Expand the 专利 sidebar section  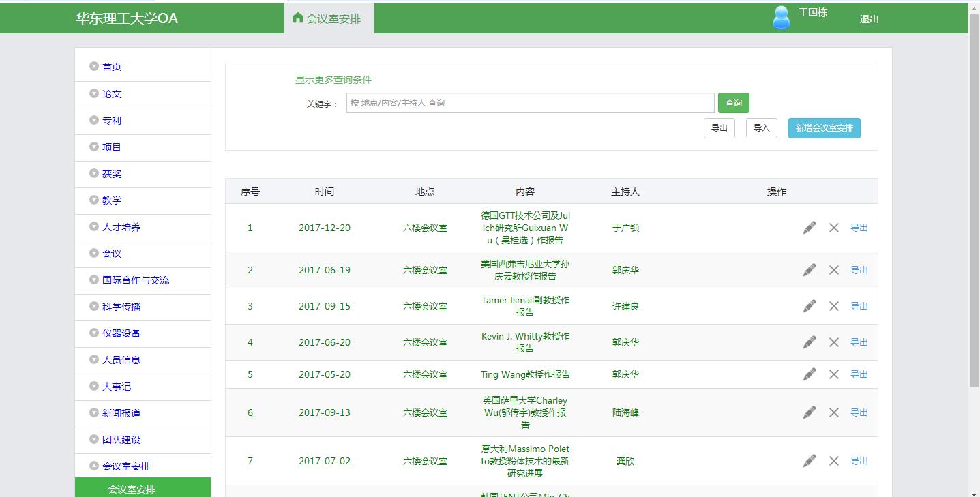point(112,121)
